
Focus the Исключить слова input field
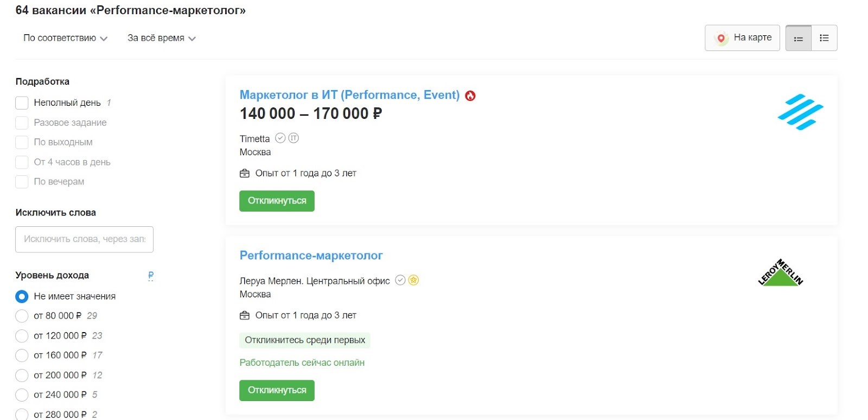click(84, 239)
